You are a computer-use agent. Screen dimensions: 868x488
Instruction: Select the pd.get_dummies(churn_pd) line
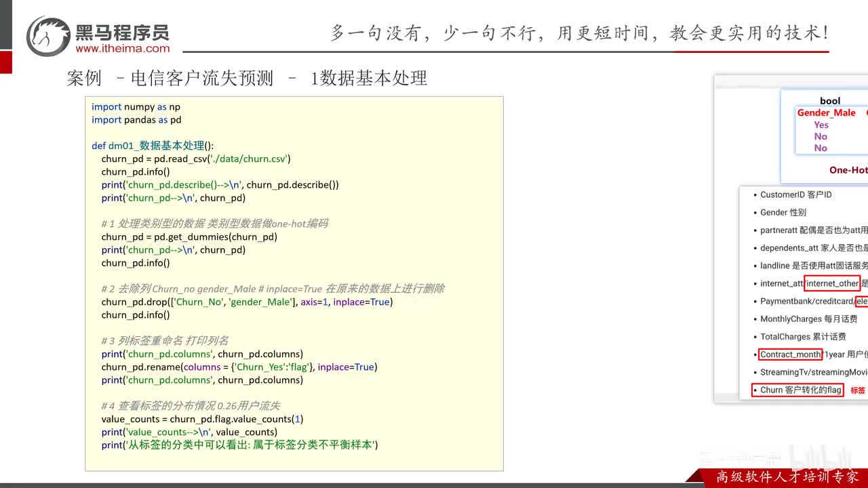click(x=189, y=237)
